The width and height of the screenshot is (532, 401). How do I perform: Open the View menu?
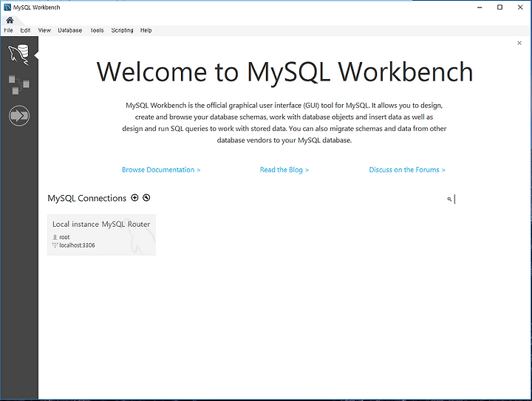44,30
